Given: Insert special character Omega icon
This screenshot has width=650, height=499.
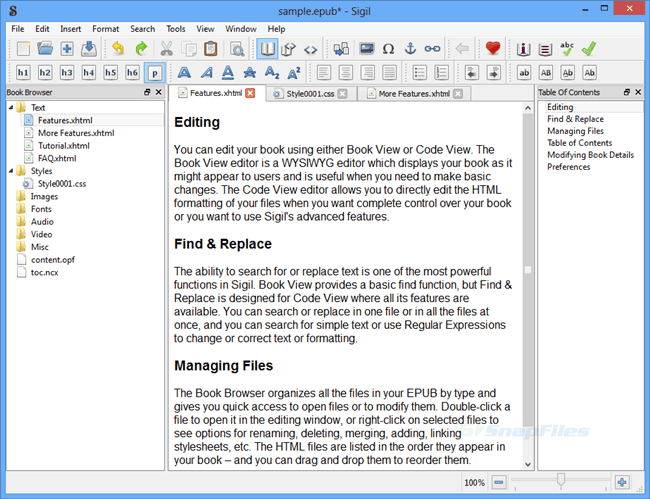Looking at the screenshot, I should point(388,49).
